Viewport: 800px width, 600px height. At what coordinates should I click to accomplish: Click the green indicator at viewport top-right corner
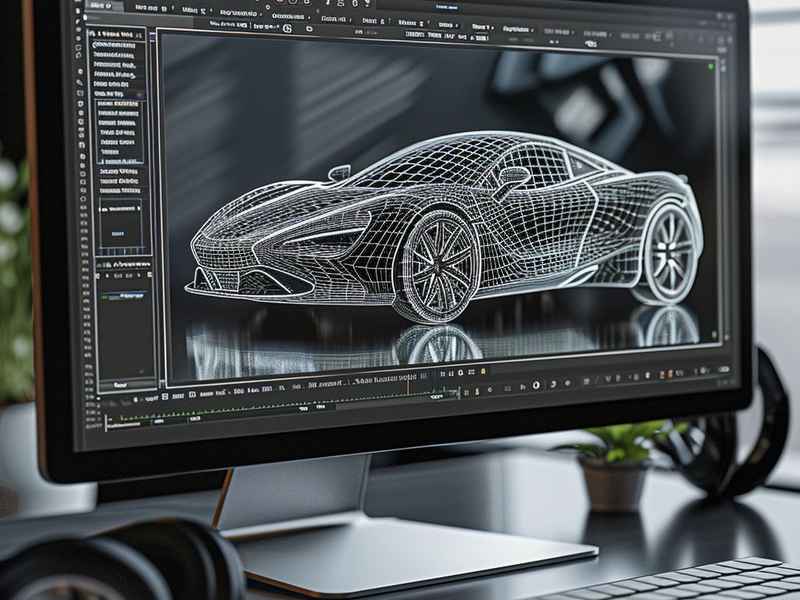pyautogui.click(x=711, y=66)
